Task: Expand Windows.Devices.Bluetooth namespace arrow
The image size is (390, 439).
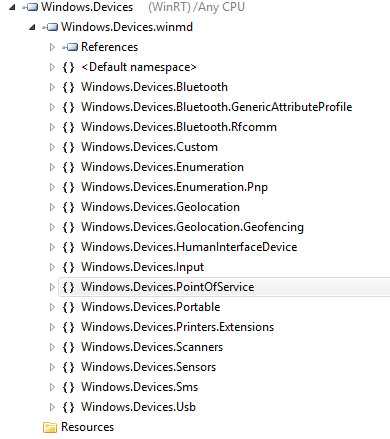Action: [x=52, y=87]
